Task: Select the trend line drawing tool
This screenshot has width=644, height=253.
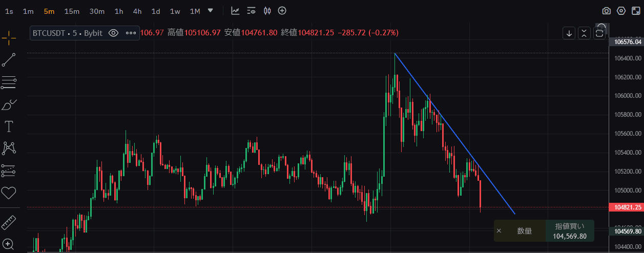Action: (9, 60)
